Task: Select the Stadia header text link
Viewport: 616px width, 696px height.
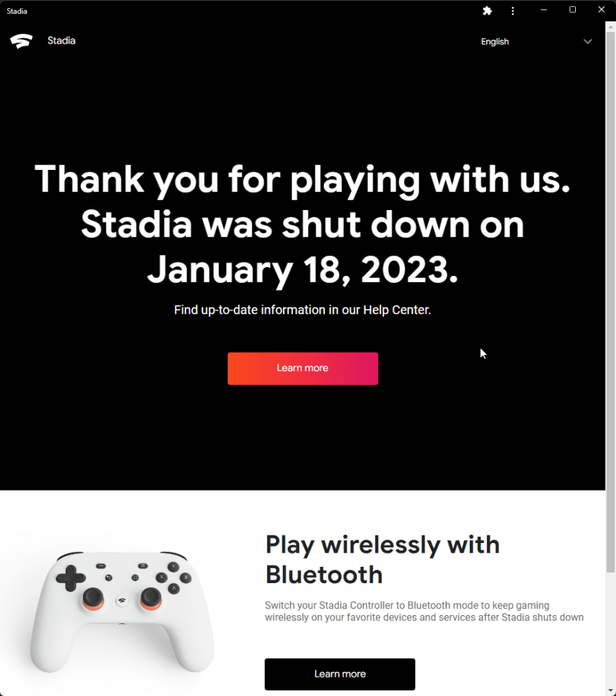Action: [x=61, y=41]
